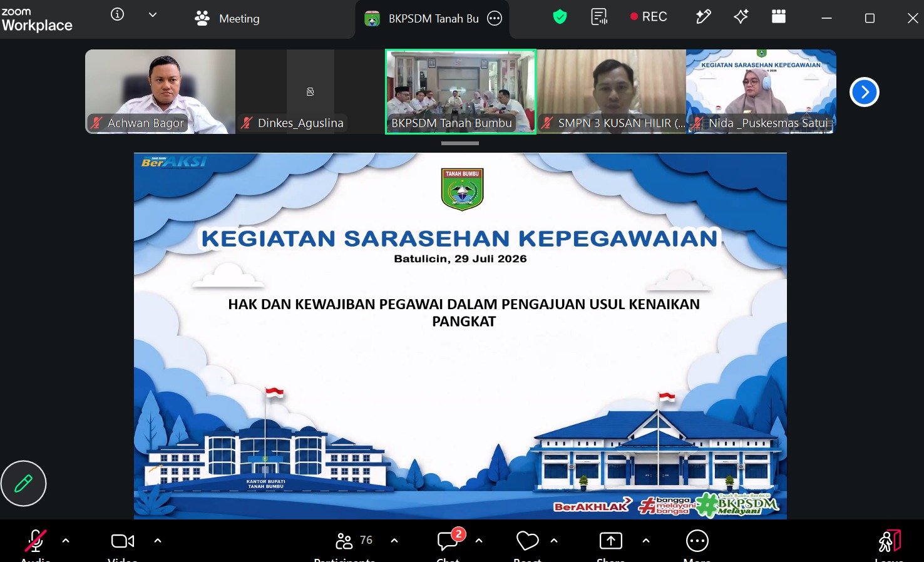Expand the share options chevron
The width and height of the screenshot is (924, 562).
tap(646, 541)
